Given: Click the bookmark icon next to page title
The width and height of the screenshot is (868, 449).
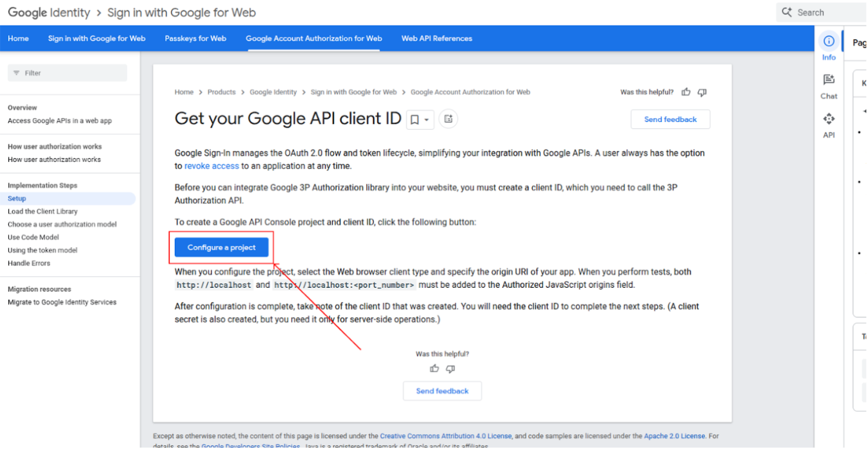Looking at the screenshot, I should tap(415, 120).
